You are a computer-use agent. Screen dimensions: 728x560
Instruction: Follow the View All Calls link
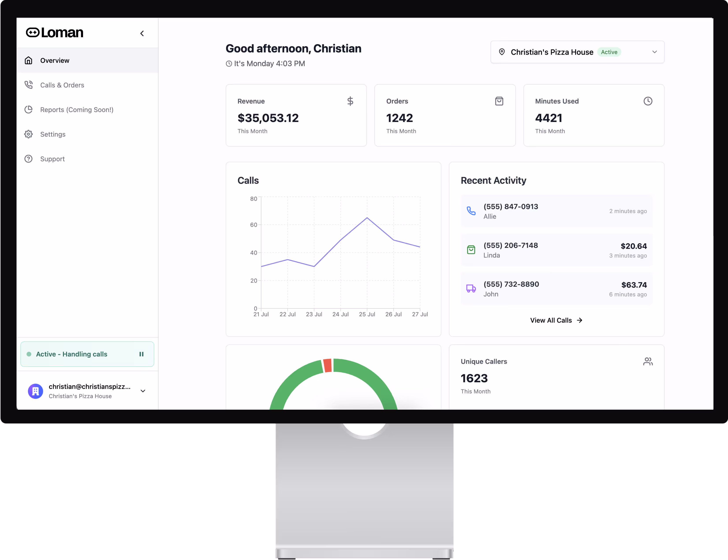pyautogui.click(x=556, y=320)
